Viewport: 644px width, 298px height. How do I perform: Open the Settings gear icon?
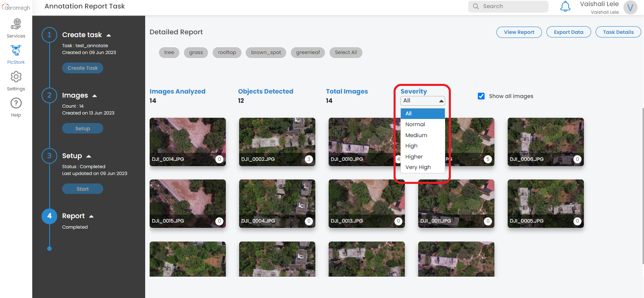pyautogui.click(x=16, y=77)
